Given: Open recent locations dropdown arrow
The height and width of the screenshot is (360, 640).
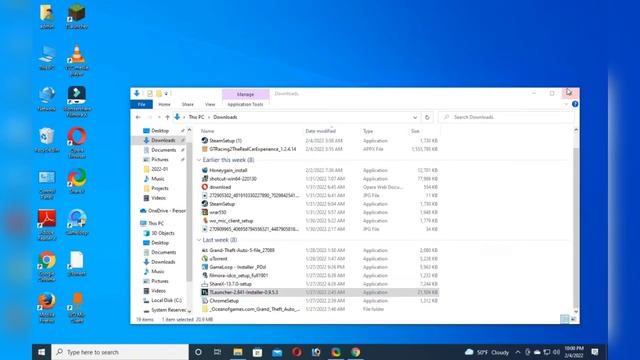Looking at the screenshot, I should (159, 117).
